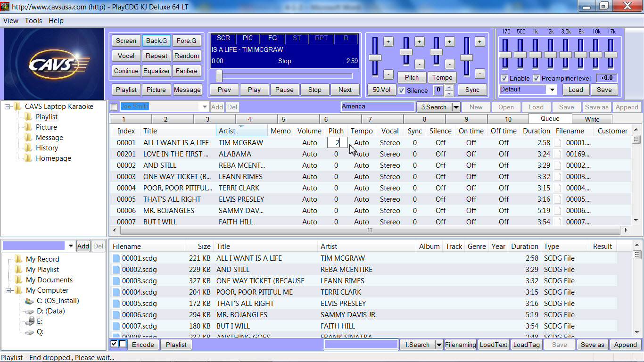Lower pitch with the - above the Pitch button
Screen dimensions: 644x362
[419, 64]
